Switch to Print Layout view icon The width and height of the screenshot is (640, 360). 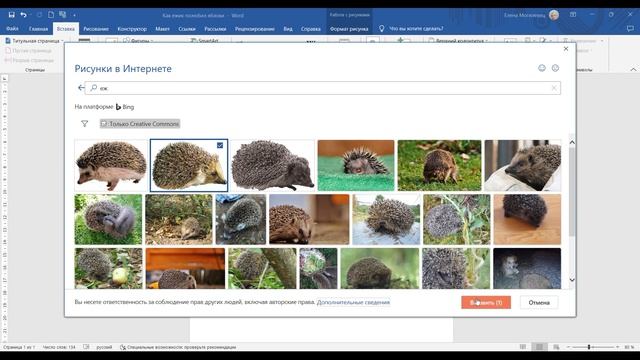pos(539,347)
